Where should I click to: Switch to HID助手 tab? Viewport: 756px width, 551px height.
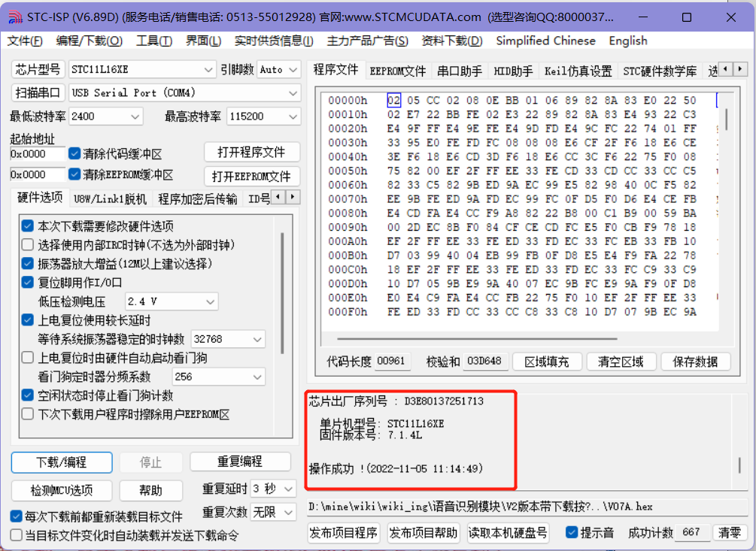pos(514,71)
